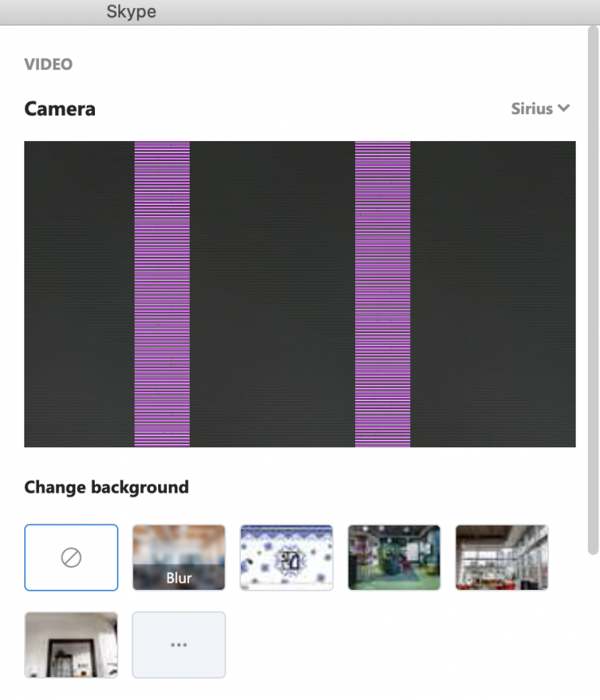Click the Blur text label on the tile

pos(178,578)
